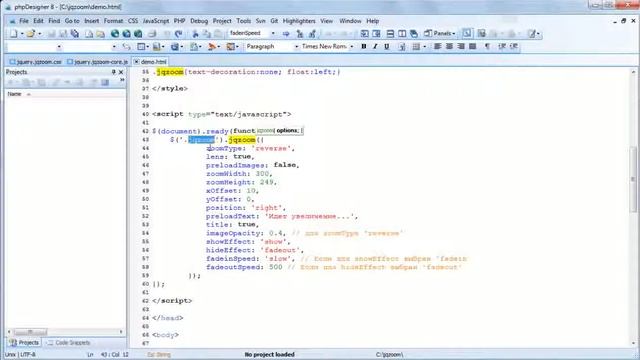
Task: Open the Highlighters menu
Action: coord(299,21)
